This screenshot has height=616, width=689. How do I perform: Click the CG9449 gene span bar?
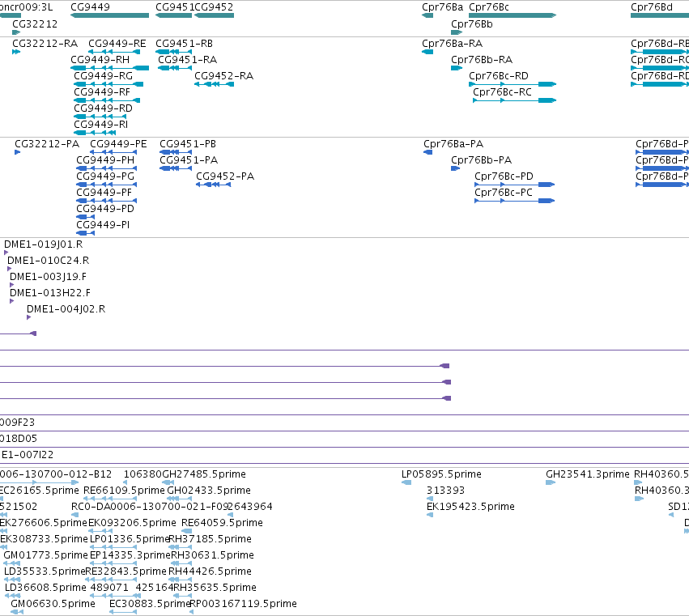point(109,15)
